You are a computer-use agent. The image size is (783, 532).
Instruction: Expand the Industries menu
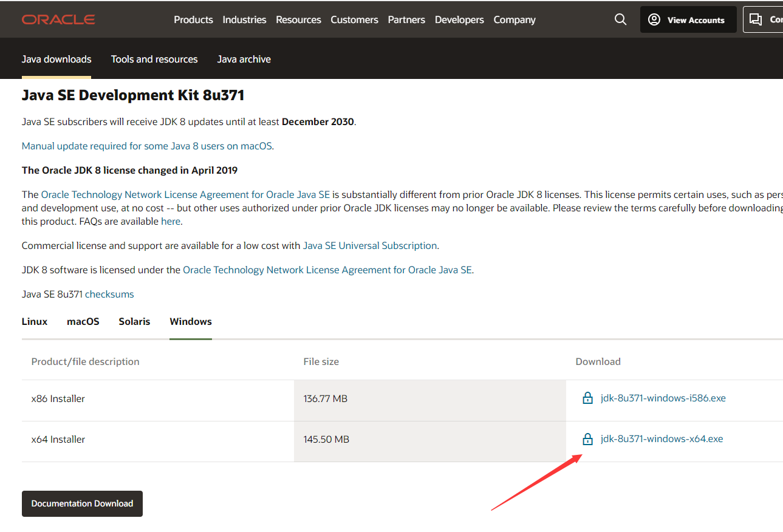click(244, 19)
